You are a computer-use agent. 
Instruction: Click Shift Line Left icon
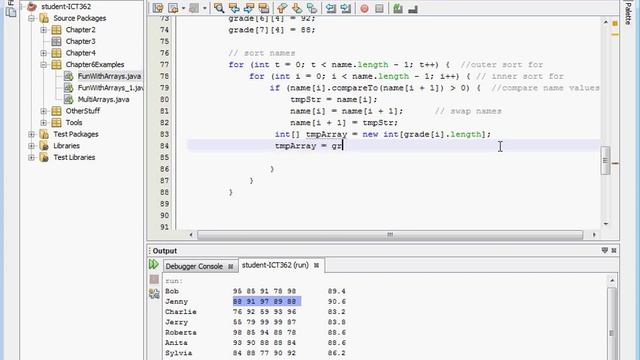click(x=331, y=8)
